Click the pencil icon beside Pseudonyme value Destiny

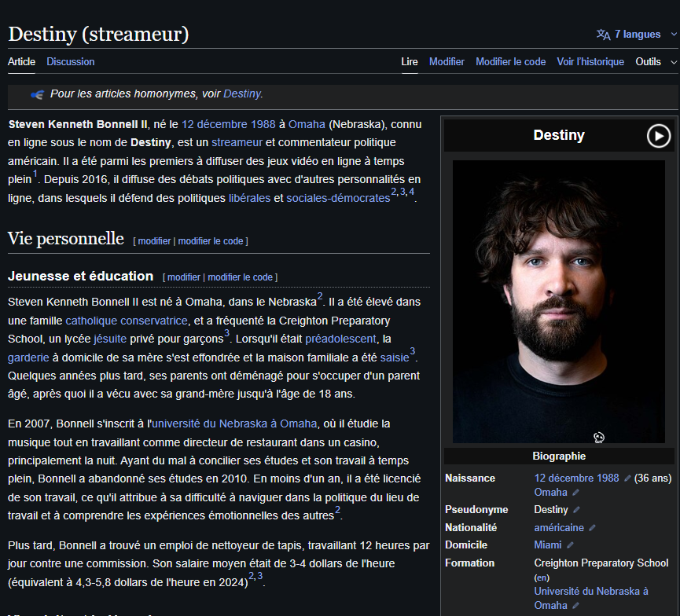click(x=576, y=510)
